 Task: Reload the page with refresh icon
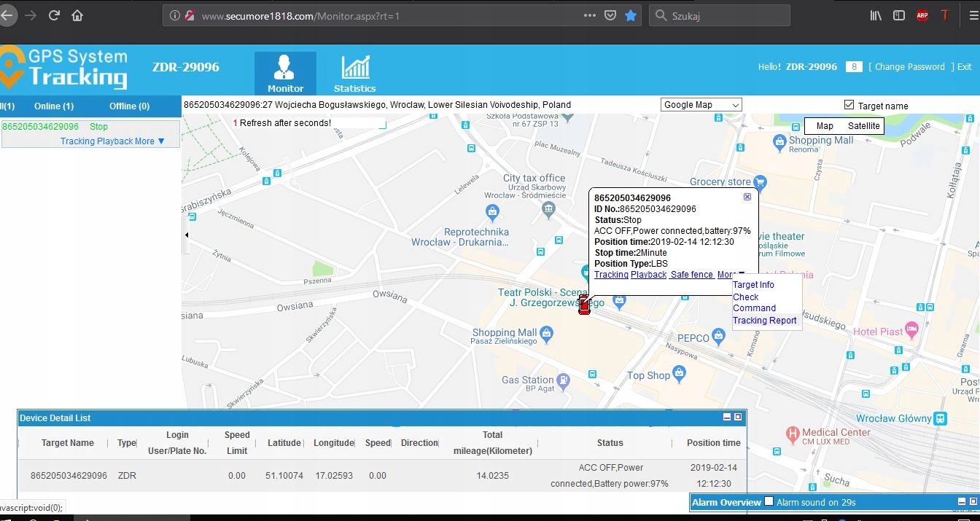click(54, 15)
